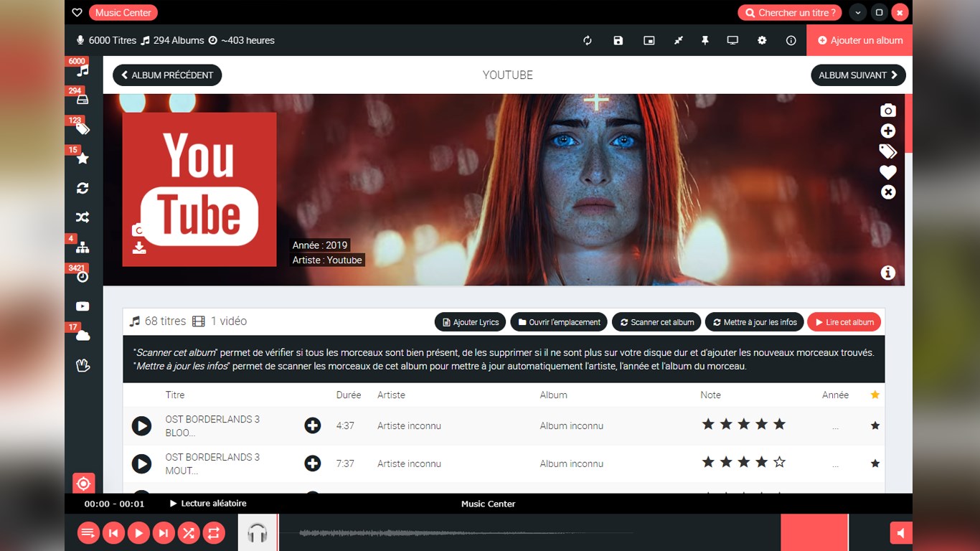Image resolution: width=980 pixels, height=551 pixels.
Task: Click Ajouter Lyrics button
Action: click(471, 322)
